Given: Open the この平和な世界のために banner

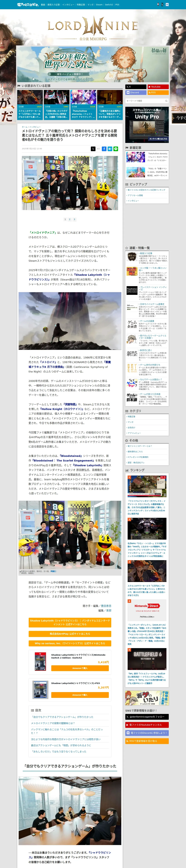Looking at the screenshot, I should pos(93,64).
